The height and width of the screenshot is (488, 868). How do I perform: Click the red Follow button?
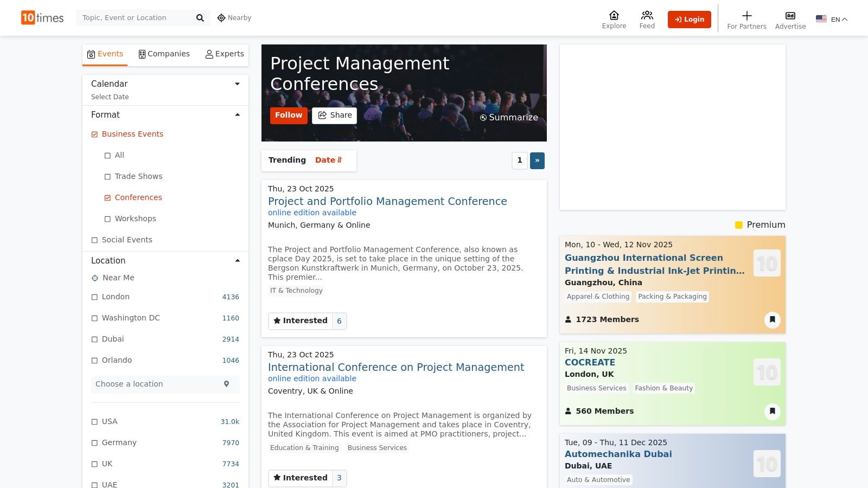pos(288,115)
